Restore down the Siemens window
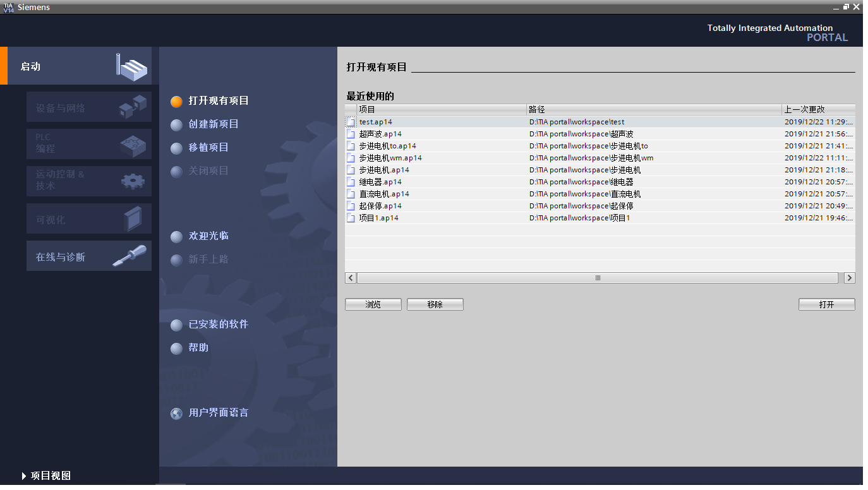 [846, 6]
